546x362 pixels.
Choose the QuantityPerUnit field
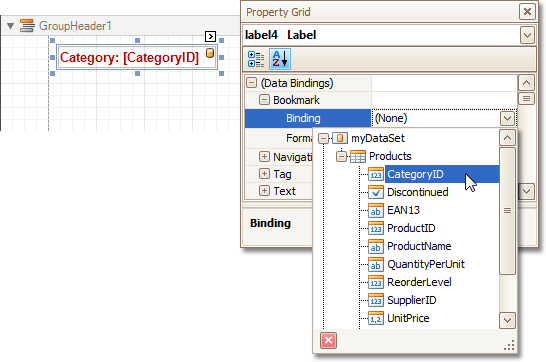426,265
